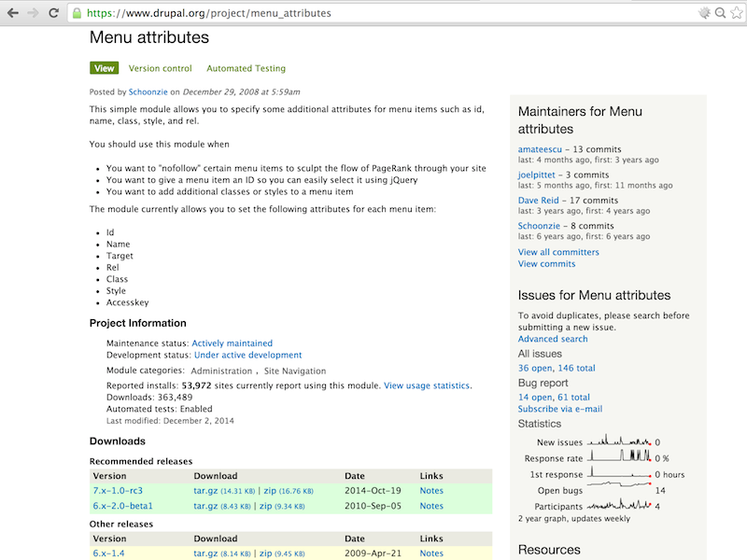
Task: Open View usage statistics link
Action: tap(427, 385)
